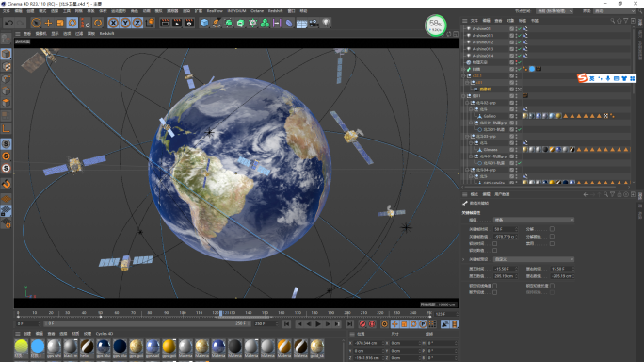This screenshot has height=362, width=644.
Task: Click Object Manager filter funnel icon
Action: tap(626, 21)
